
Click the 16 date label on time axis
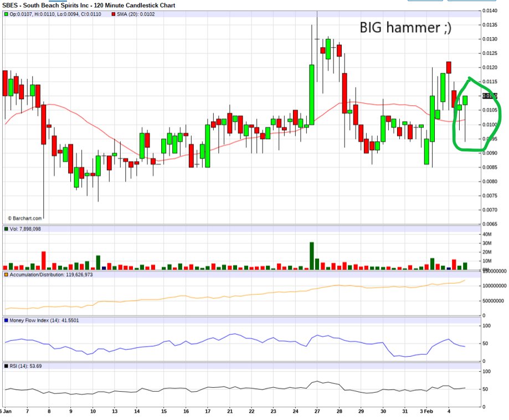pyautogui.click(x=186, y=411)
